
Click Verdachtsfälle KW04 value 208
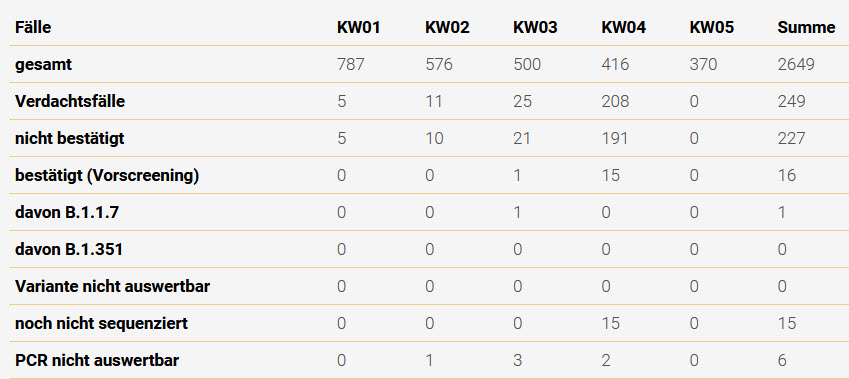click(x=615, y=101)
